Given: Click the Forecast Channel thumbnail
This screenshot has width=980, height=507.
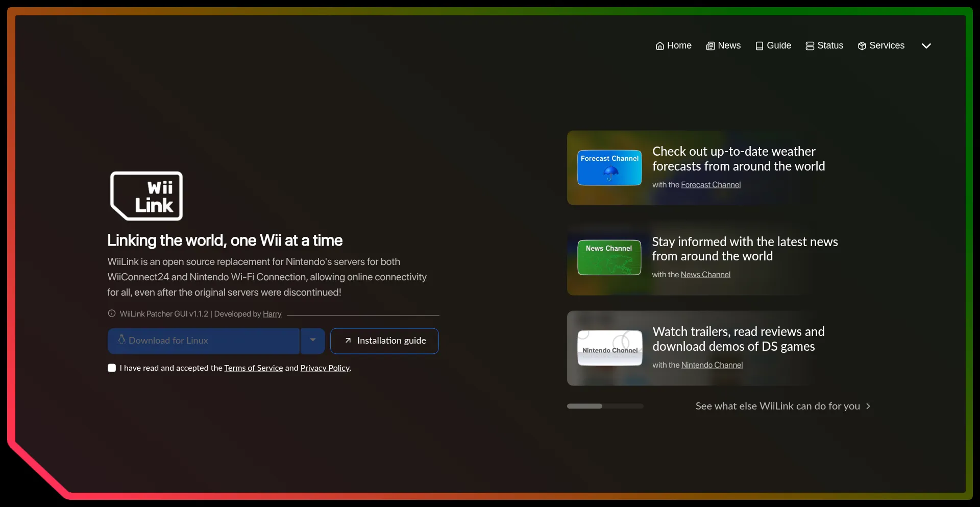Looking at the screenshot, I should click(609, 167).
